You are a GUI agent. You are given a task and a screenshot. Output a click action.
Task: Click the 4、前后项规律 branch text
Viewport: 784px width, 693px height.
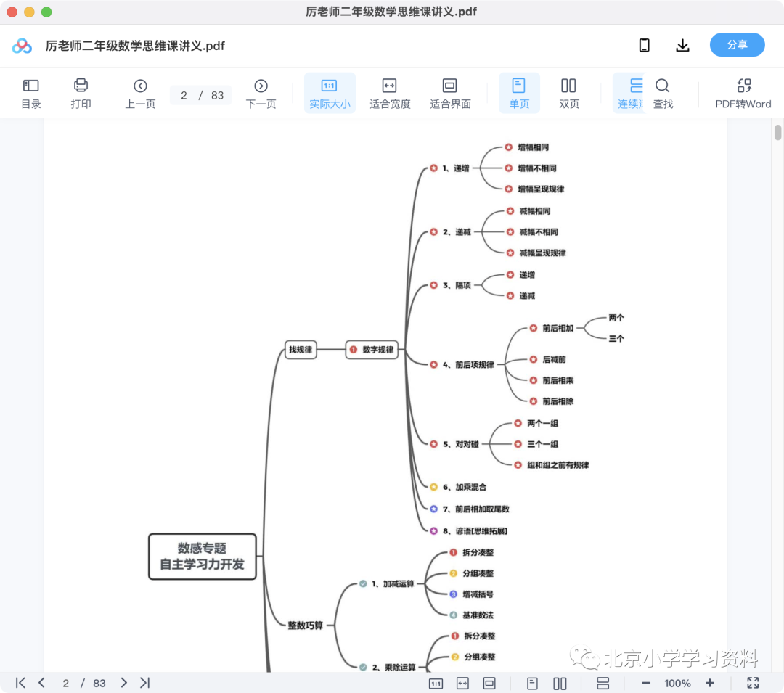click(x=468, y=365)
